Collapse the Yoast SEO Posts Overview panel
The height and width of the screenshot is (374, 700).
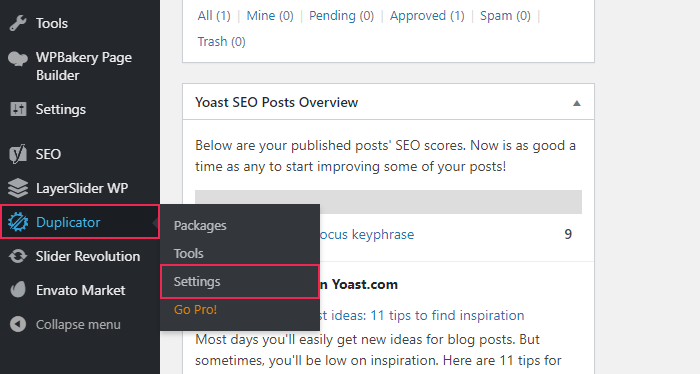pos(576,103)
